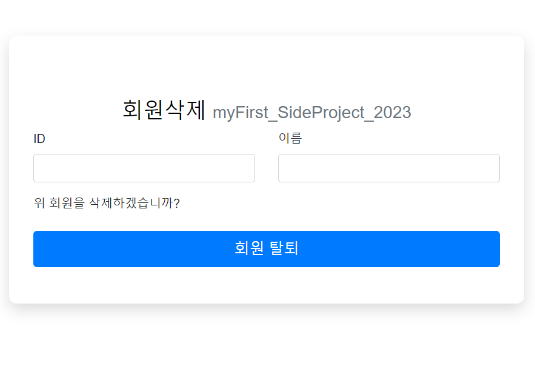
Task: Confirm withdrawal with the 회원 탈퇴 button
Action: click(267, 248)
